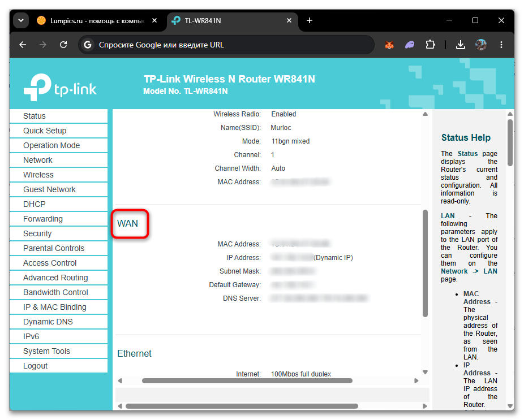524x420 pixels.
Task: Switch to the Lumpics.ru tab
Action: coord(97,21)
